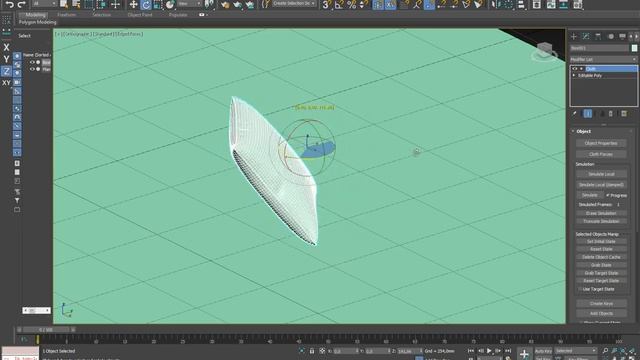Click the Reset State button

click(x=601, y=249)
